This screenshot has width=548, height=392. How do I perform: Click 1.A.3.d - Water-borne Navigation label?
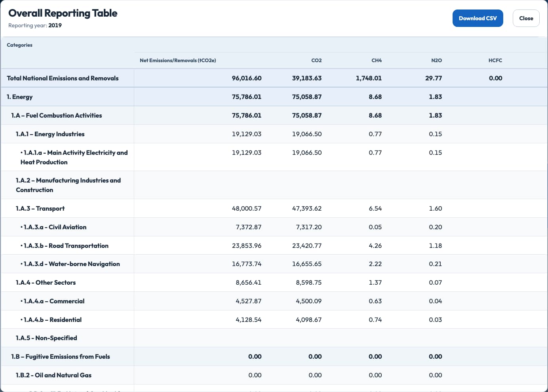[70, 264]
